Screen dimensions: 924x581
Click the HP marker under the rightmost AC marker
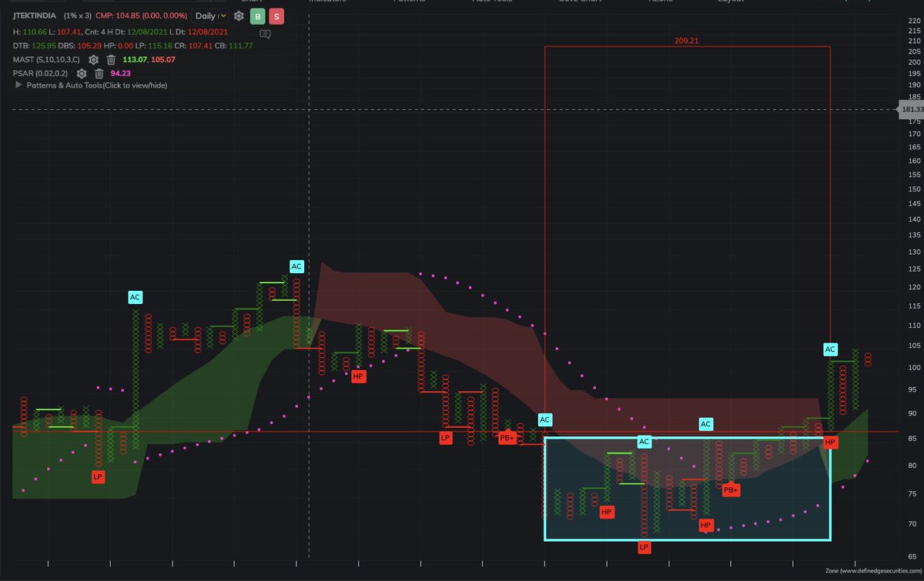click(829, 442)
